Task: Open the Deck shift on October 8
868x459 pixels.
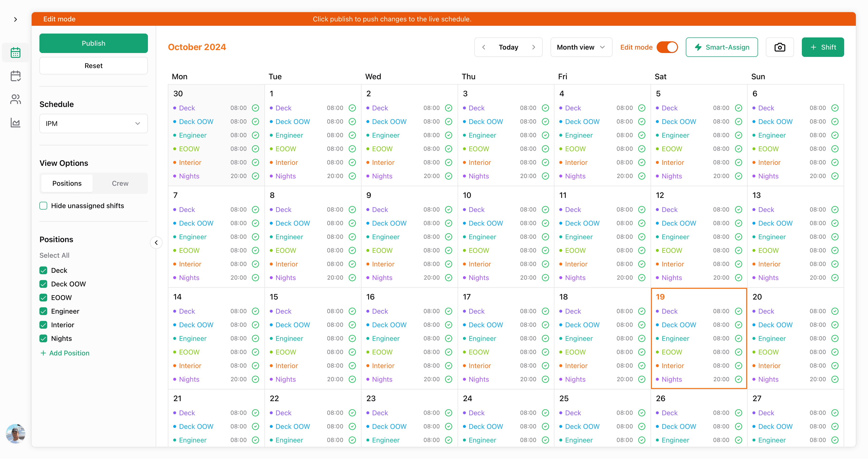Action: point(313,210)
